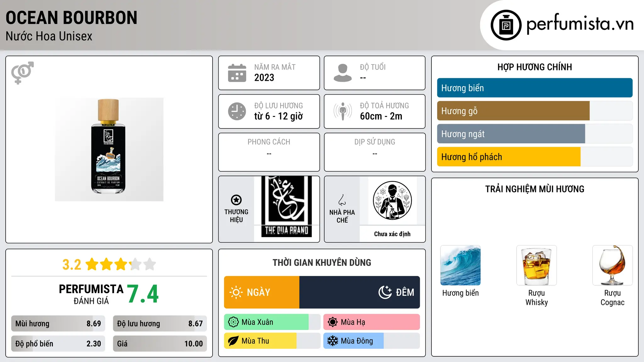The image size is (644, 362).
Task: Click the sillage icon beside Độ toả hương
Action: (342, 111)
